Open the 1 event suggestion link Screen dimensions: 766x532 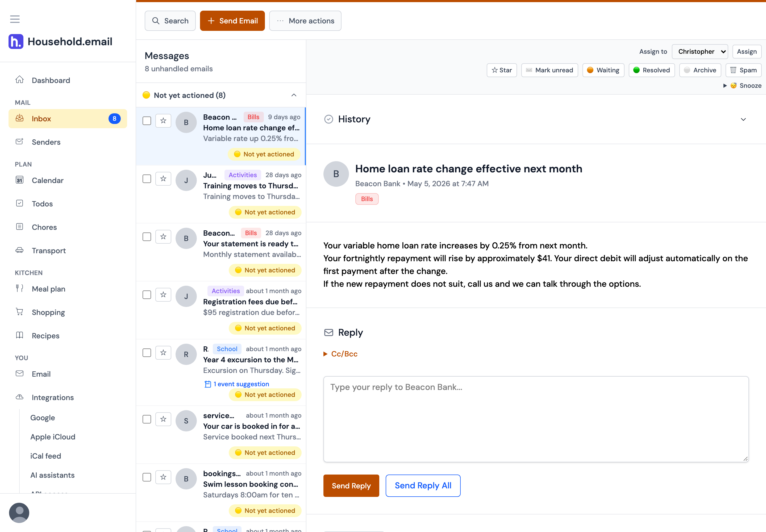(237, 384)
